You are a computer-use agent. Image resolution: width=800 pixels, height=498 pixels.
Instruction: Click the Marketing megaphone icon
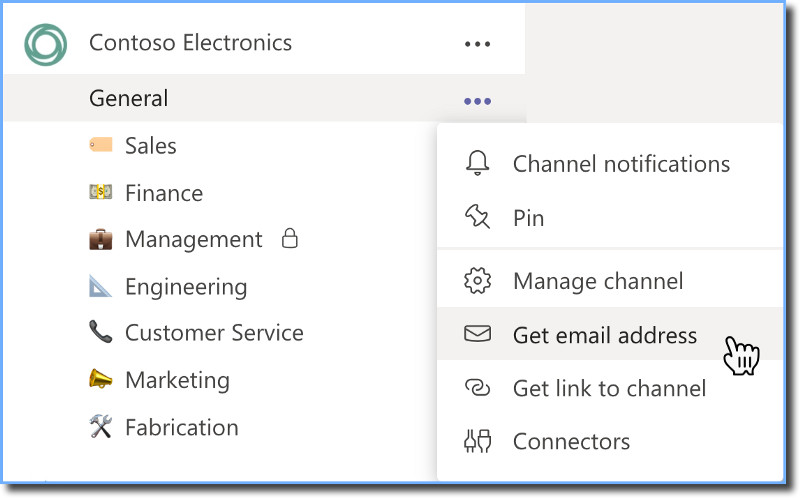pyautogui.click(x=101, y=379)
